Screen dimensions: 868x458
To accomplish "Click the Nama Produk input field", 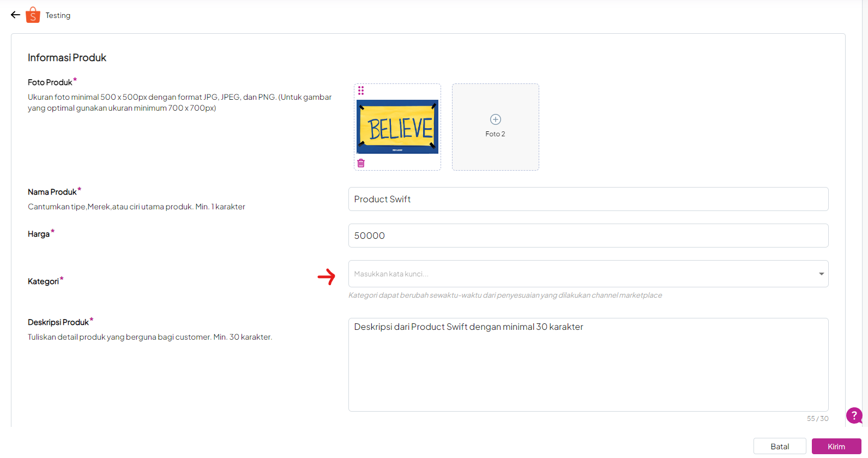I will [588, 199].
